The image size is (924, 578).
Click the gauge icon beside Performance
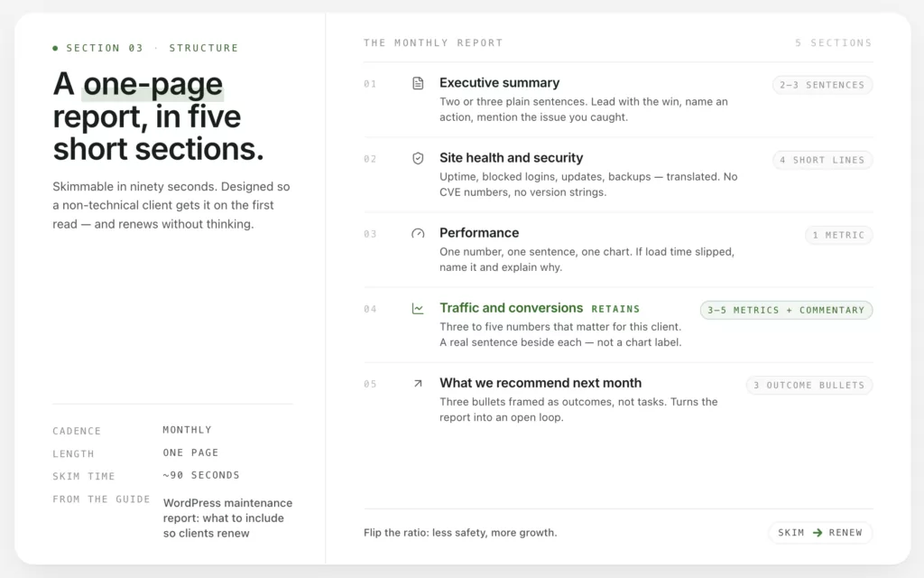pos(418,233)
